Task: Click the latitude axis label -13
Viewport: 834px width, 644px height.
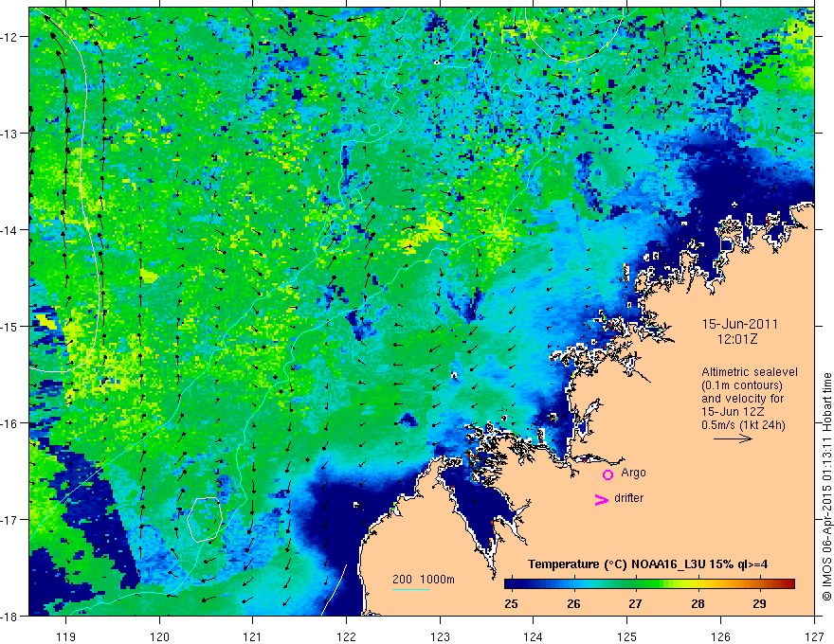Action: (9, 134)
